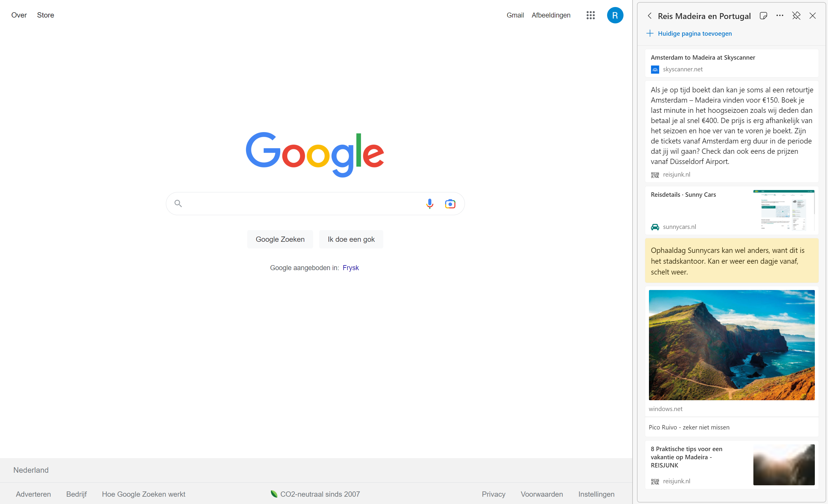Click the magnifier icon in search box
This screenshot has height=504, width=828.
(x=178, y=203)
